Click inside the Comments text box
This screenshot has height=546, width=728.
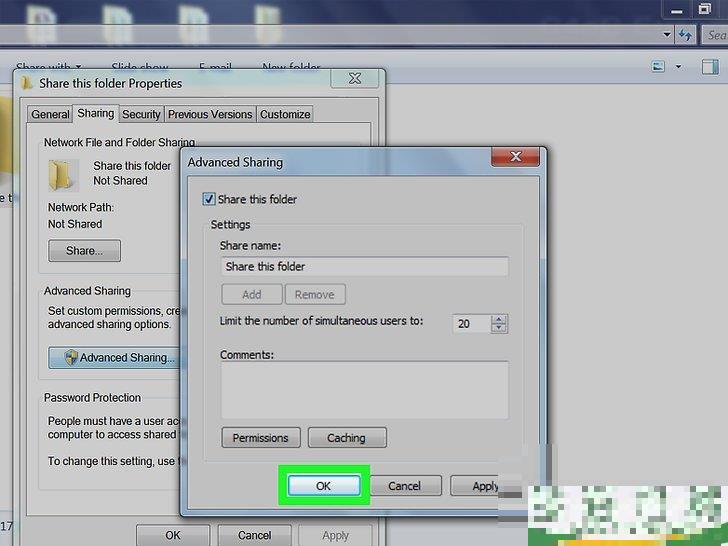(x=364, y=389)
